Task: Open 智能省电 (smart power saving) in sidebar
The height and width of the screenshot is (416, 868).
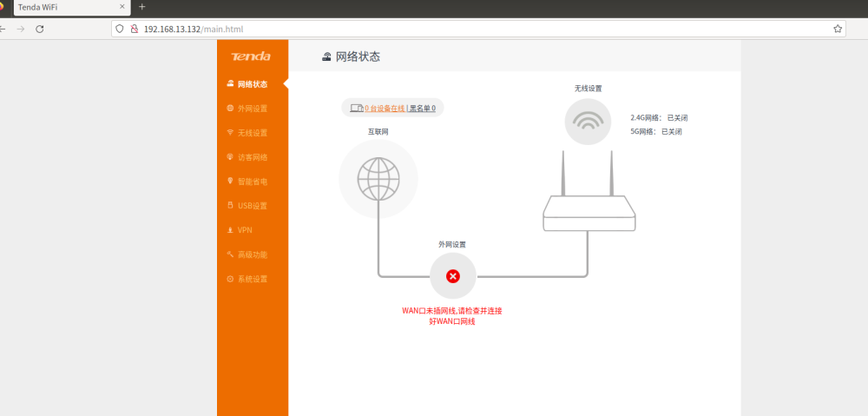Action: tap(252, 182)
